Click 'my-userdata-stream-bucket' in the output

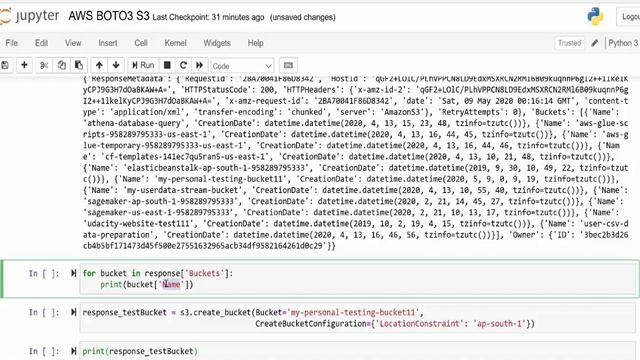pyautogui.click(x=182, y=190)
